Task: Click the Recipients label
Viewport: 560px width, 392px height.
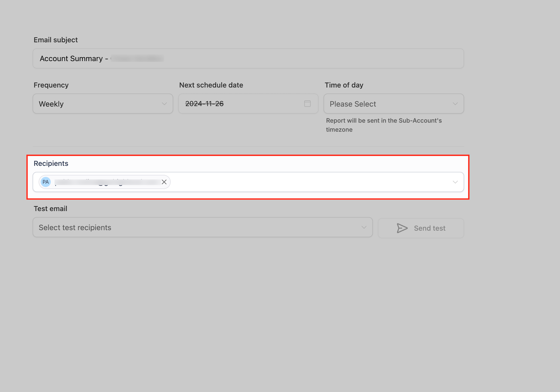Action: (51, 163)
